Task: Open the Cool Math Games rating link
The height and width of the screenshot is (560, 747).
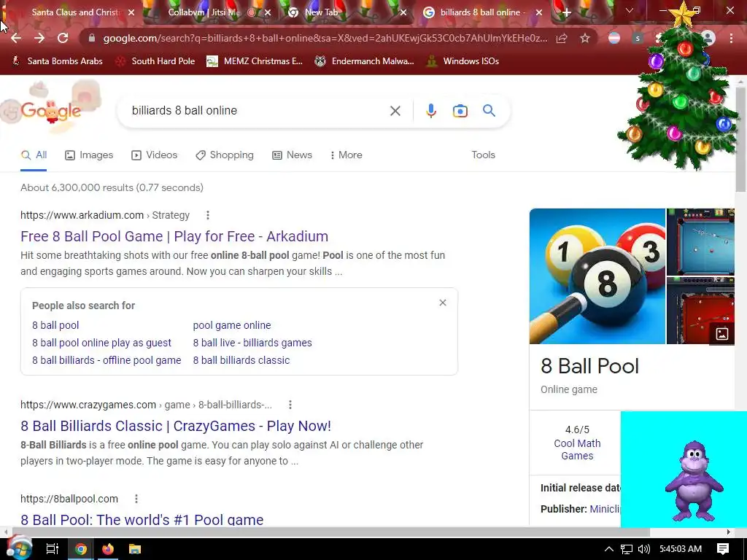Action: pyautogui.click(x=577, y=449)
